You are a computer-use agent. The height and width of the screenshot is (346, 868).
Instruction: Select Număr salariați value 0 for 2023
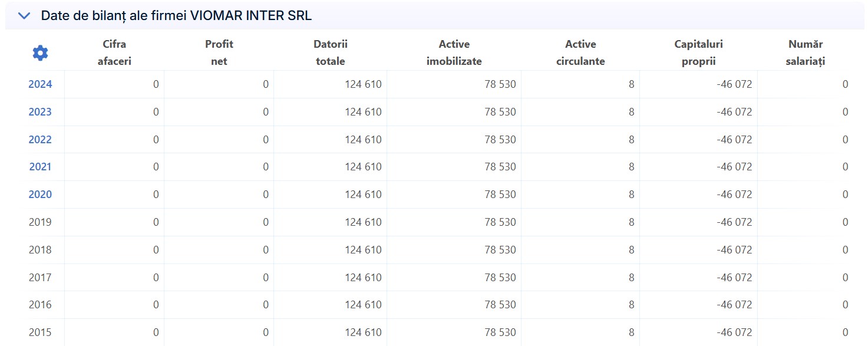point(845,112)
